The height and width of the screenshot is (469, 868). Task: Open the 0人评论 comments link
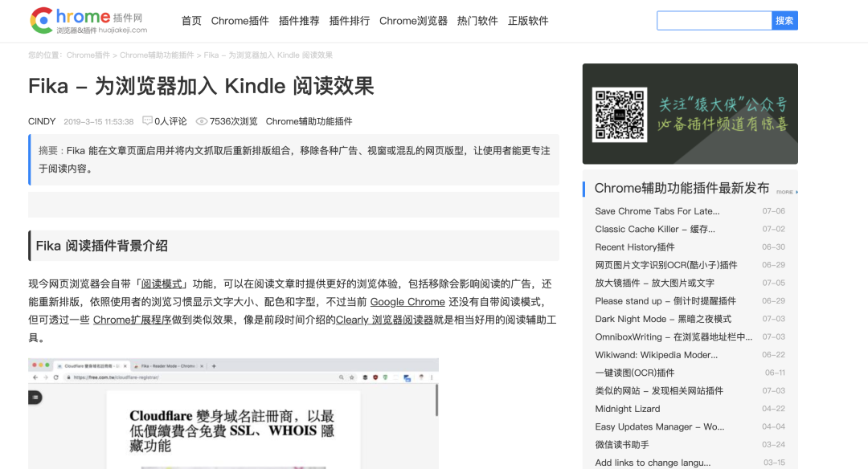170,121
